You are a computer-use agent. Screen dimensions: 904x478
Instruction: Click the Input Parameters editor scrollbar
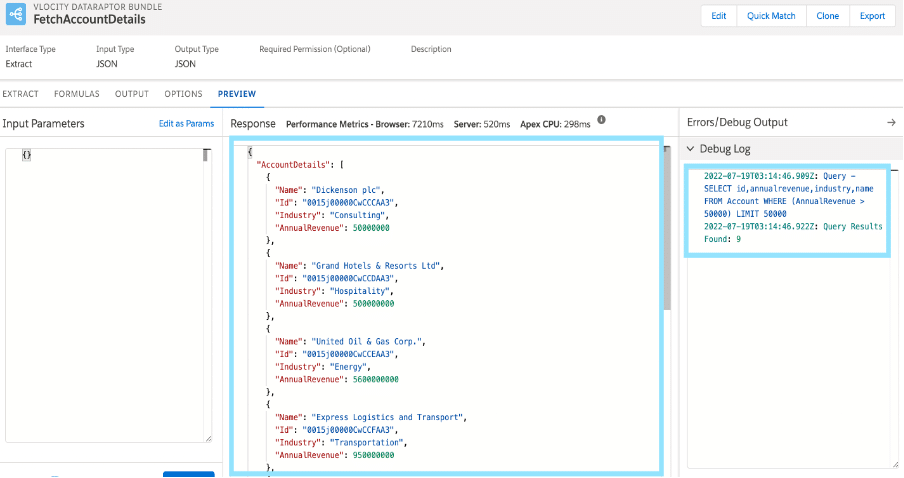pos(206,155)
